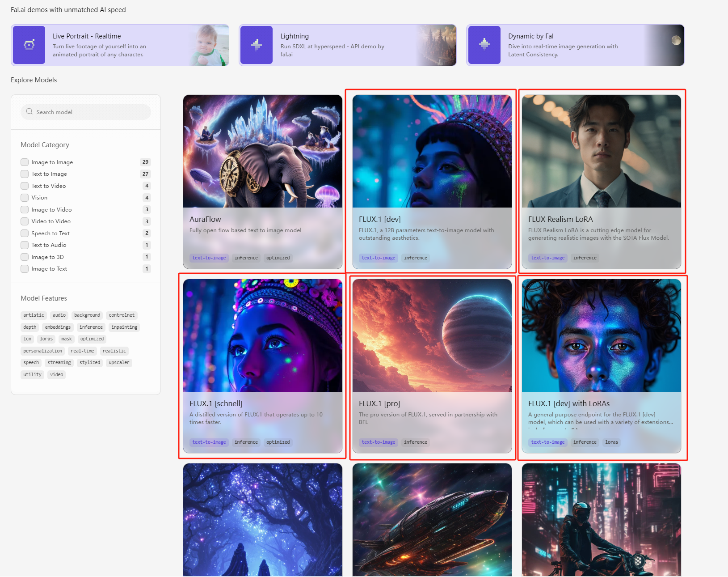This screenshot has height=577, width=728.
Task: Open the FLUX.1 [dev] model image
Action: coord(432,151)
